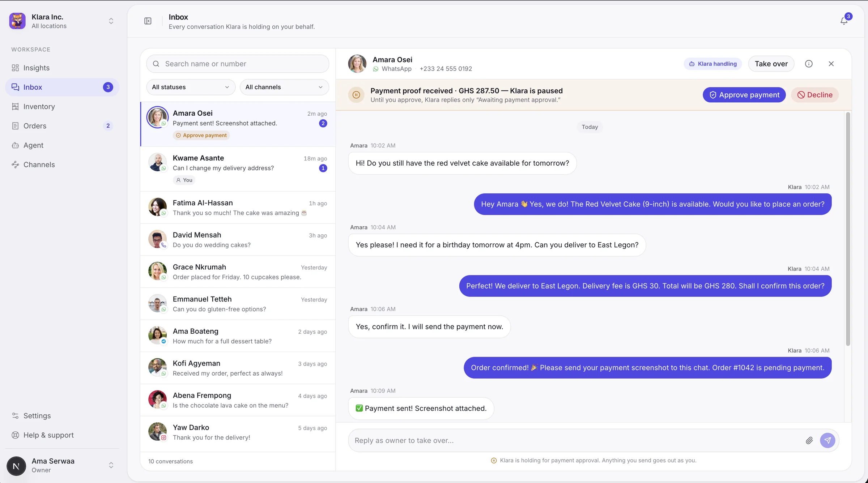Expand the All statuses filter
The width and height of the screenshot is (868, 483).
[x=191, y=87]
